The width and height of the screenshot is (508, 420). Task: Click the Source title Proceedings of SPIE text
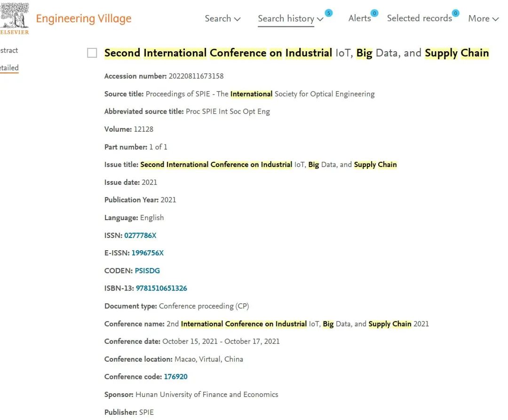pos(260,94)
